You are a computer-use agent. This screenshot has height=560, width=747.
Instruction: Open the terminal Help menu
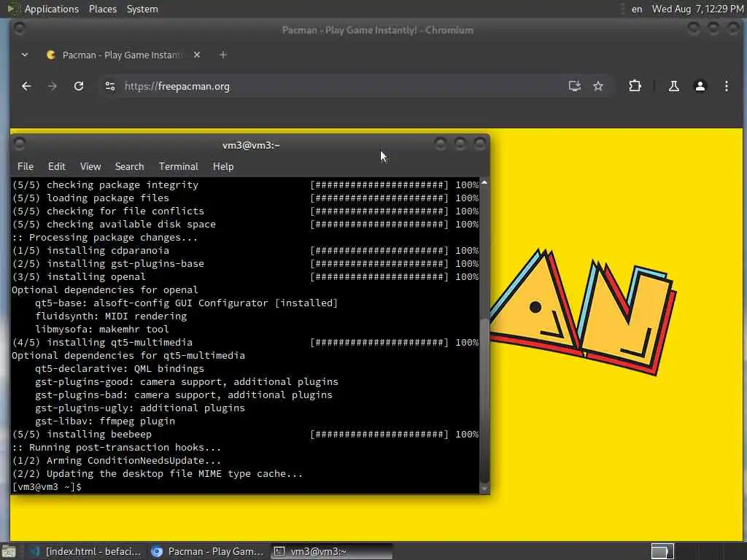[223, 166]
